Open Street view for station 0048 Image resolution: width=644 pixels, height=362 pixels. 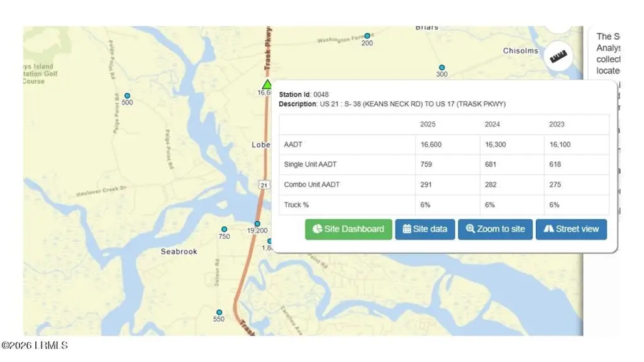(x=571, y=229)
